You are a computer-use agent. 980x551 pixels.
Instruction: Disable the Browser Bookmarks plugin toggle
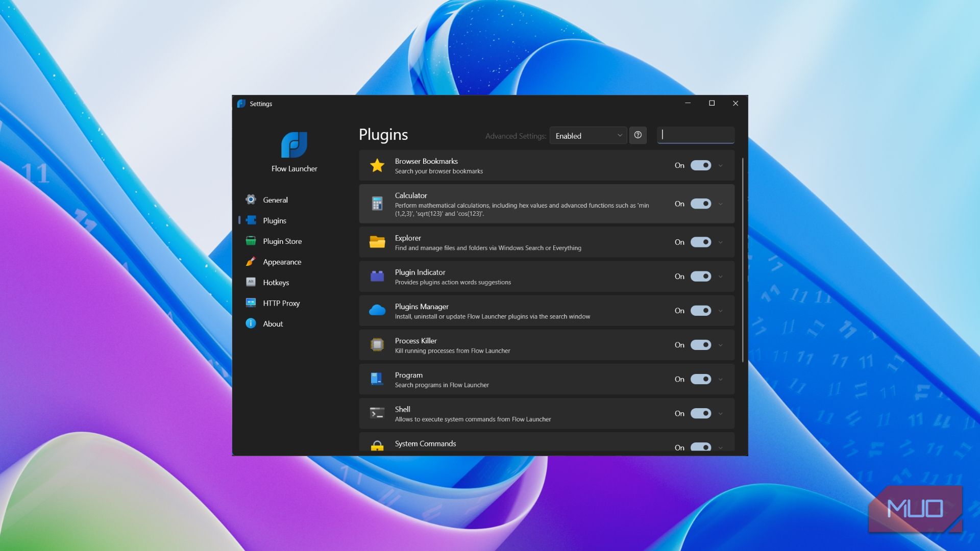[x=700, y=165]
